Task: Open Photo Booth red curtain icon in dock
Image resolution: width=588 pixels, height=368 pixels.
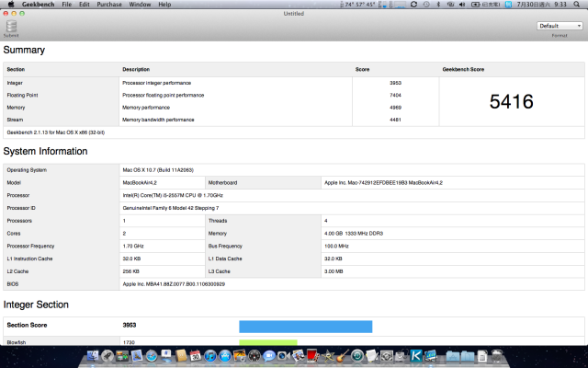Action: click(312, 355)
